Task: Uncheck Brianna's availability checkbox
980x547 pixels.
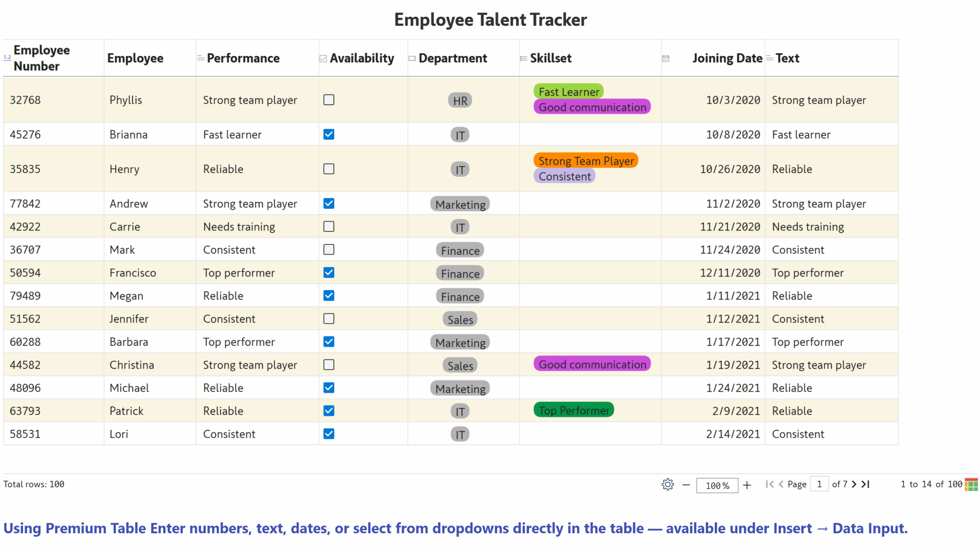Action: 329,134
